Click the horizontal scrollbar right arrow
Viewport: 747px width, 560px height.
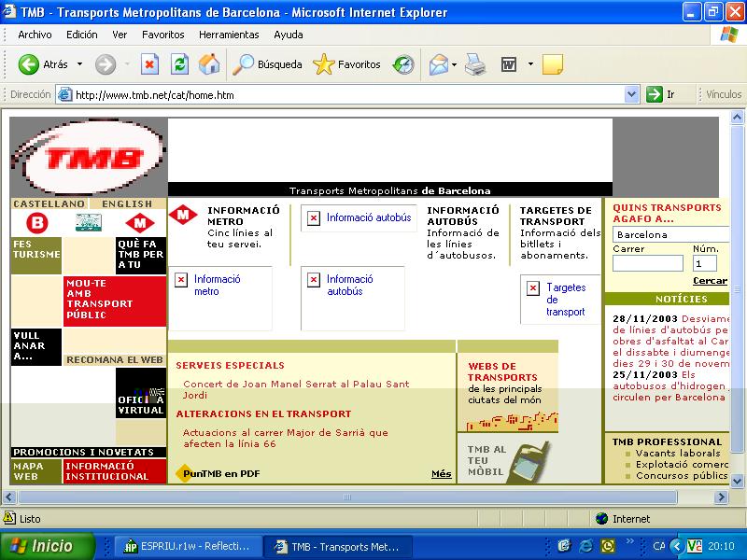[721, 497]
